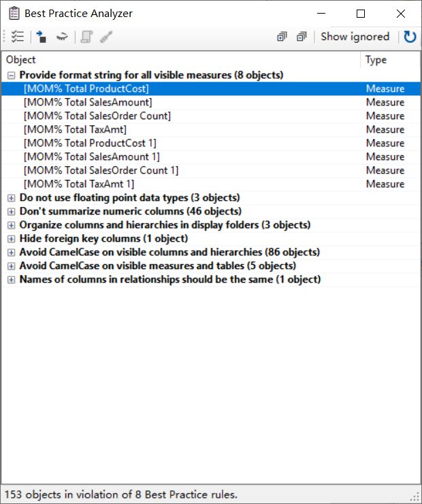Expand Do not use floating point data types
This screenshot has height=504, width=422.
point(12,198)
